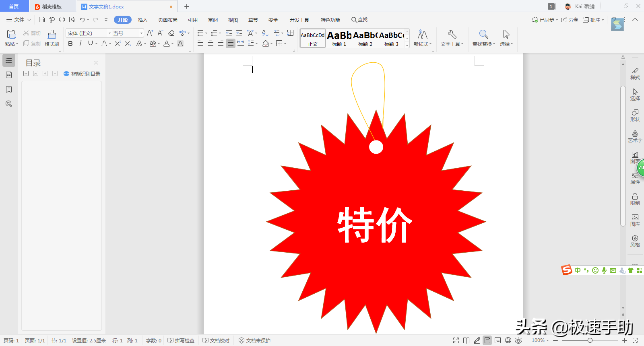Expand line spacing dropdown
This screenshot has width=644, height=346.
pyautogui.click(x=256, y=44)
